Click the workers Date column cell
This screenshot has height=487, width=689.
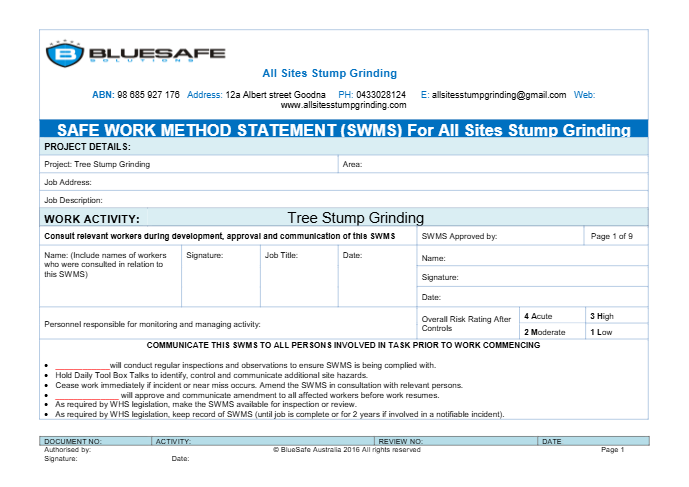point(377,276)
